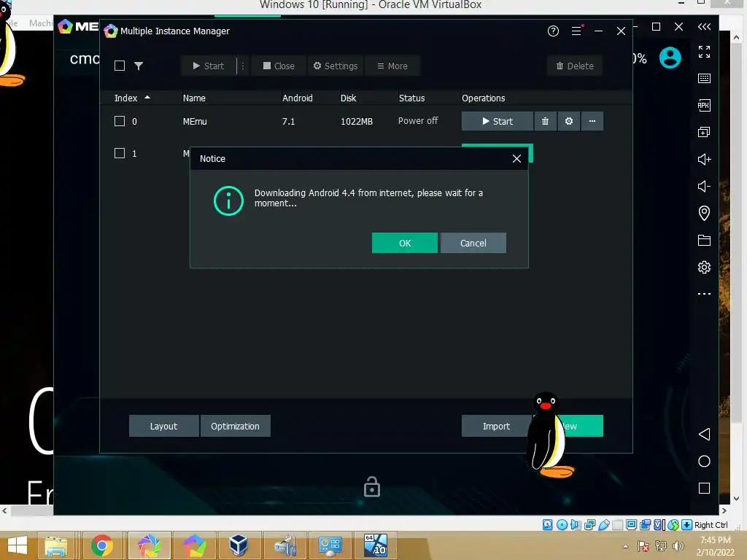Image resolution: width=747 pixels, height=560 pixels.
Task: Click the lock icon on emulator screen
Action: (371, 486)
